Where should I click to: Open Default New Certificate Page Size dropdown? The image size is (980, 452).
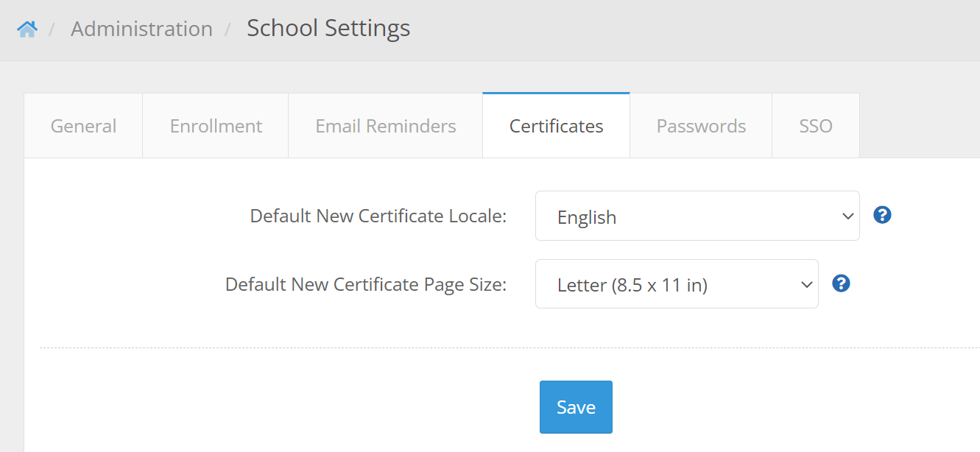(677, 283)
